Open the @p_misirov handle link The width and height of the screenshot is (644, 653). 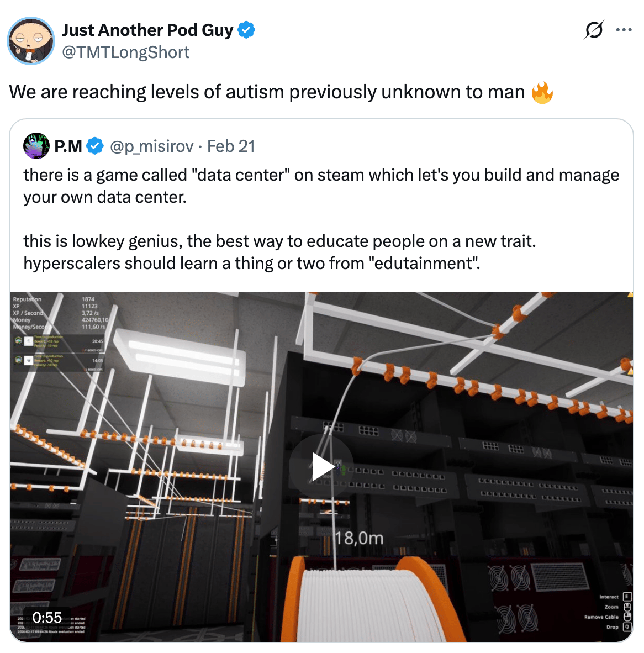[151, 146]
